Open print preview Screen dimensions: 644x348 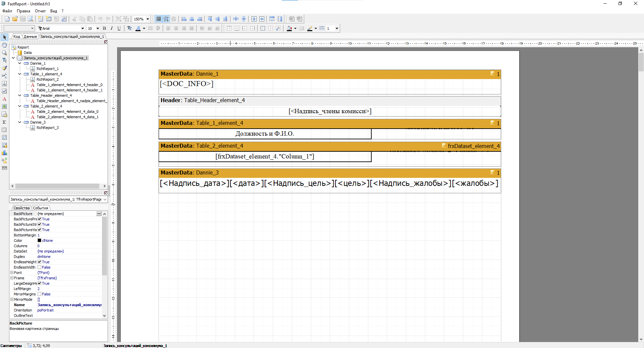click(31, 19)
